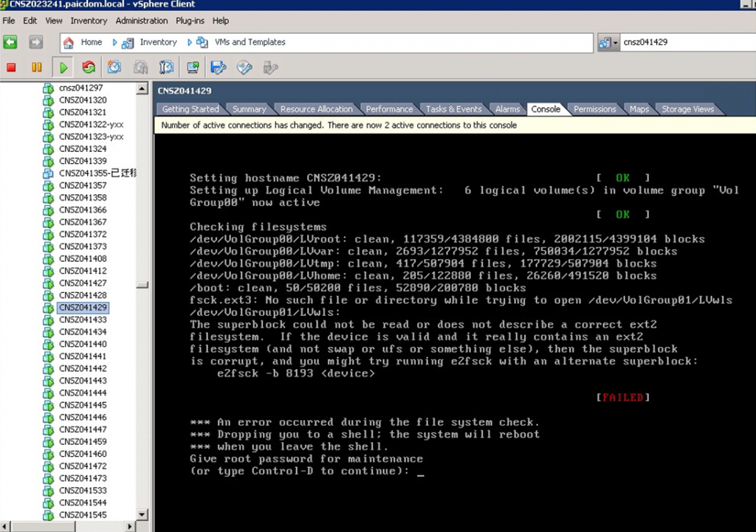Switch to the Tasks & Events tab
This screenshot has height=532, width=756.
[x=454, y=109]
